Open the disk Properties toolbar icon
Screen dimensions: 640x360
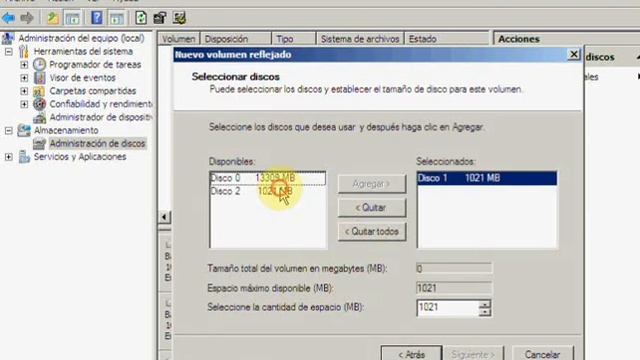[x=160, y=18]
